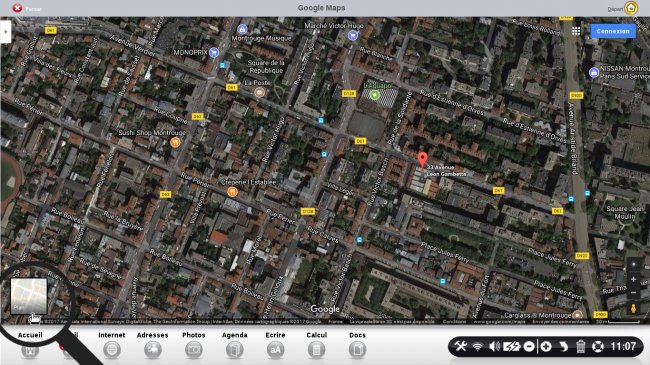Click the Avenue Verdier street label
This screenshot has height=365, width=650.
133,45
